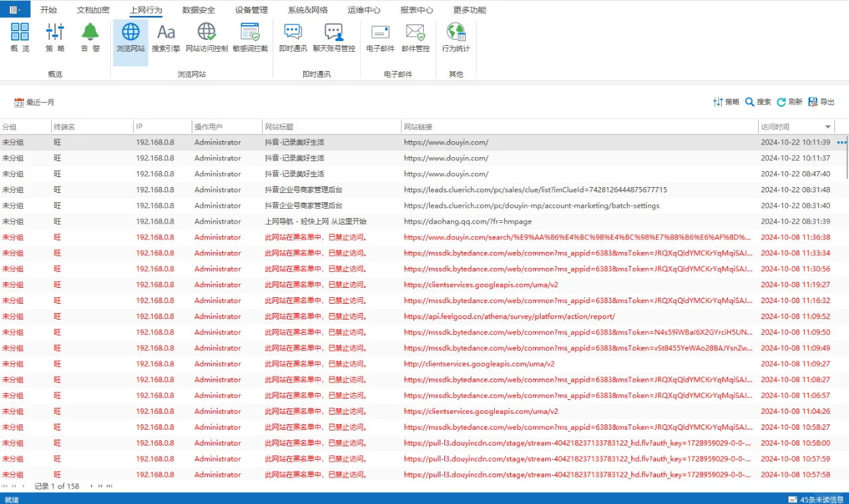
Task: Open the 邮件管控 ribbon icon
Action: click(415, 38)
